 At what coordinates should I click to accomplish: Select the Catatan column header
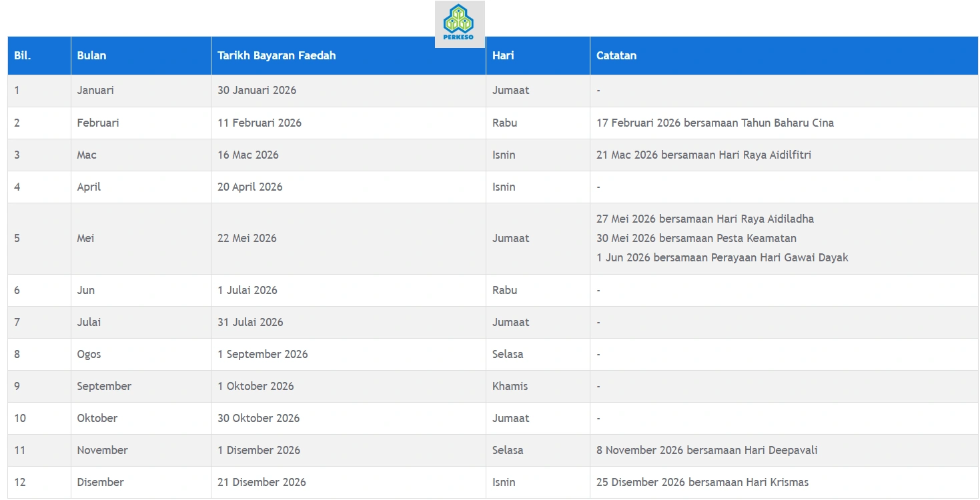[616, 55]
